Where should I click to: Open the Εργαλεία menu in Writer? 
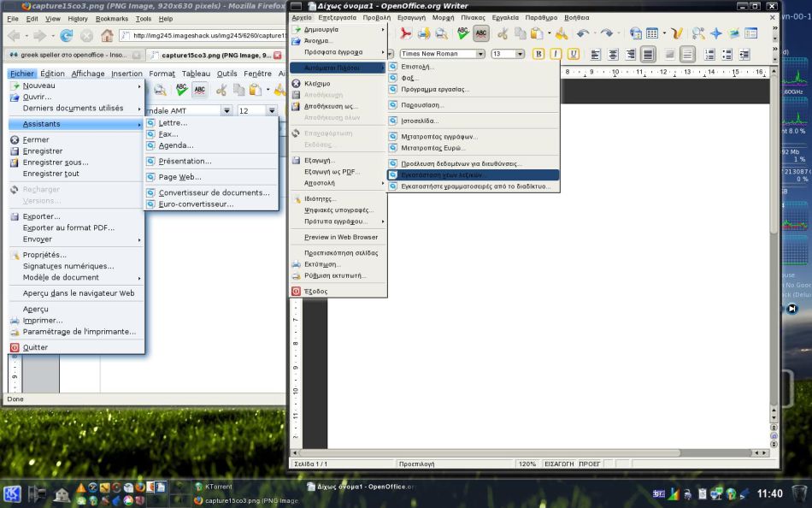505,18
